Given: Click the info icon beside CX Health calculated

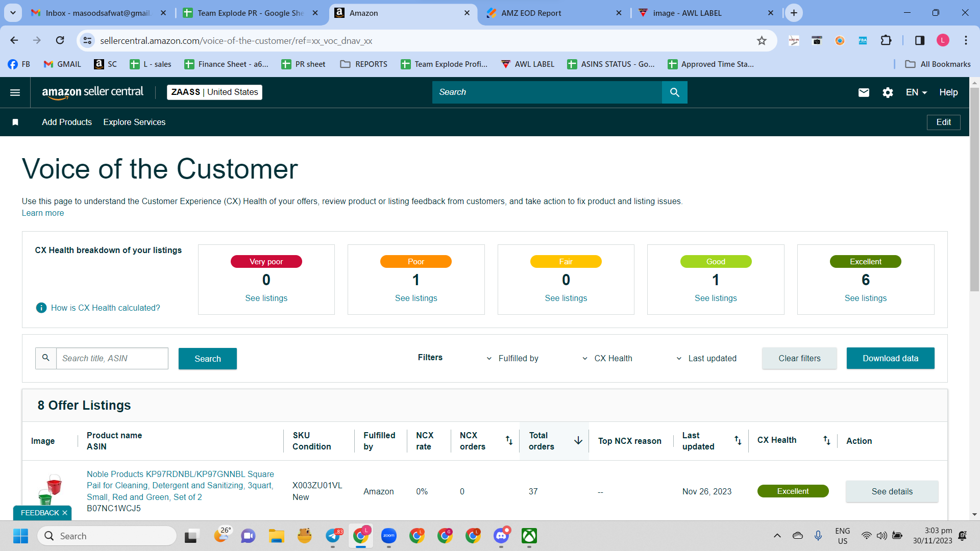Looking at the screenshot, I should (41, 308).
